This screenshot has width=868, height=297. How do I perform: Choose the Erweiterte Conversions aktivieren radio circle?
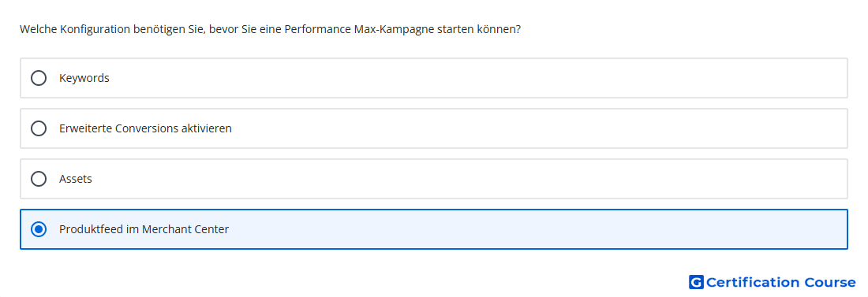[39, 128]
